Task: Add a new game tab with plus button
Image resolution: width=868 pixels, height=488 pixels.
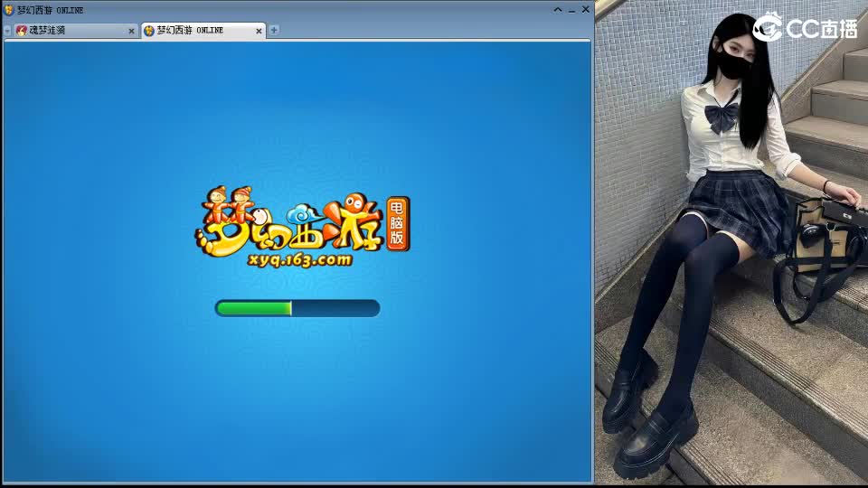Action: click(x=274, y=30)
